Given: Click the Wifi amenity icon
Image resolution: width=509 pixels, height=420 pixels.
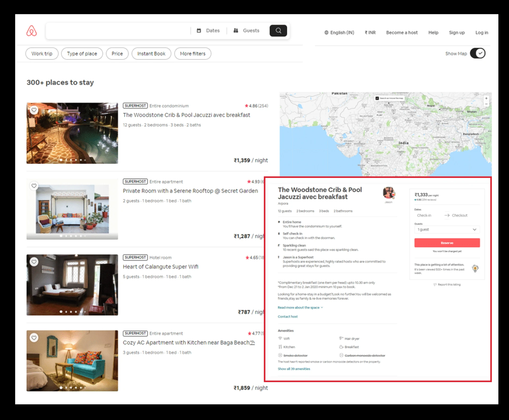Looking at the screenshot, I should pyautogui.click(x=280, y=339).
